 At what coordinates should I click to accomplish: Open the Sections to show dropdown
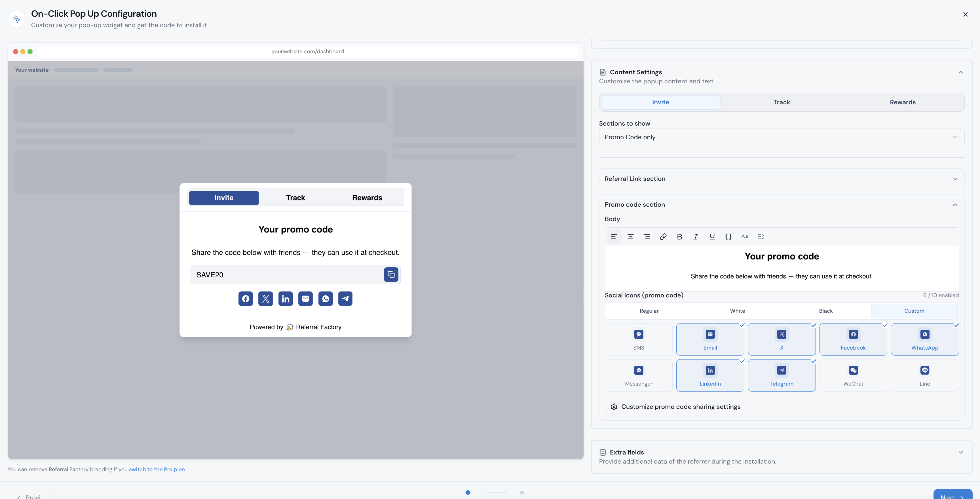coord(782,137)
